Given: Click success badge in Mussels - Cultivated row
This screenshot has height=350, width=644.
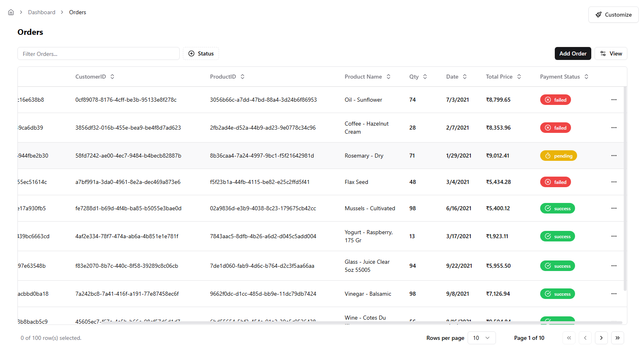Looking at the screenshot, I should (x=557, y=208).
